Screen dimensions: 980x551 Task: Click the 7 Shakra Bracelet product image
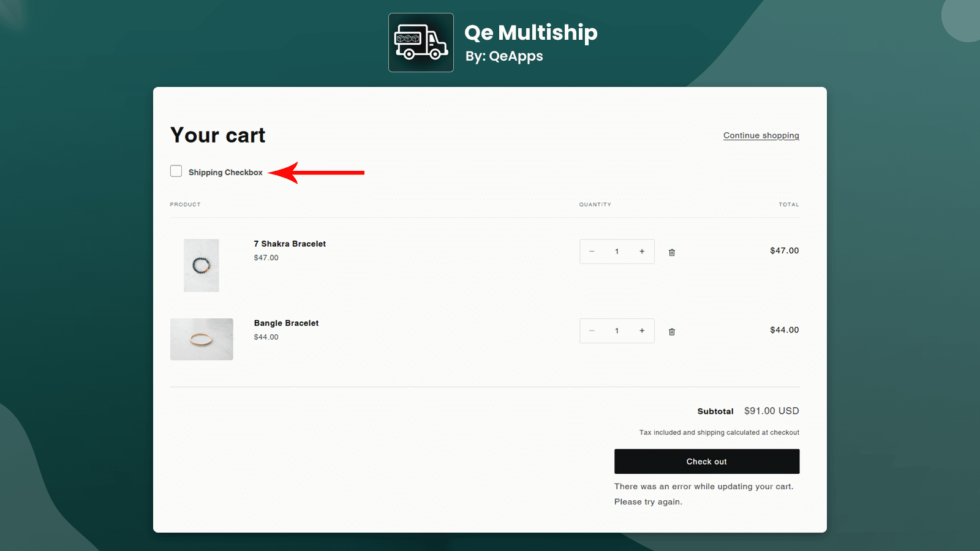pos(201,265)
